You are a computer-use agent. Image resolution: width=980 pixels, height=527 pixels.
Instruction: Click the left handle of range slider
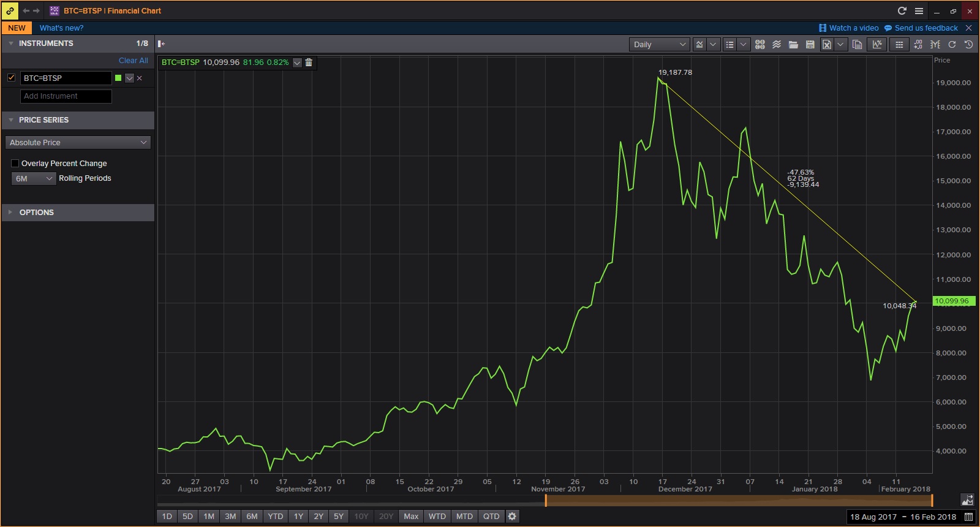(x=545, y=500)
